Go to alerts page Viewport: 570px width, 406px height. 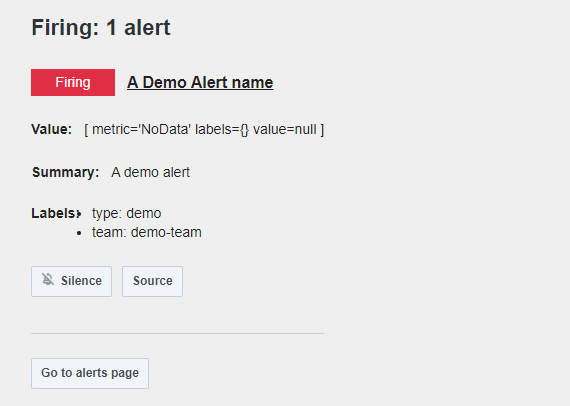pyautogui.click(x=90, y=373)
